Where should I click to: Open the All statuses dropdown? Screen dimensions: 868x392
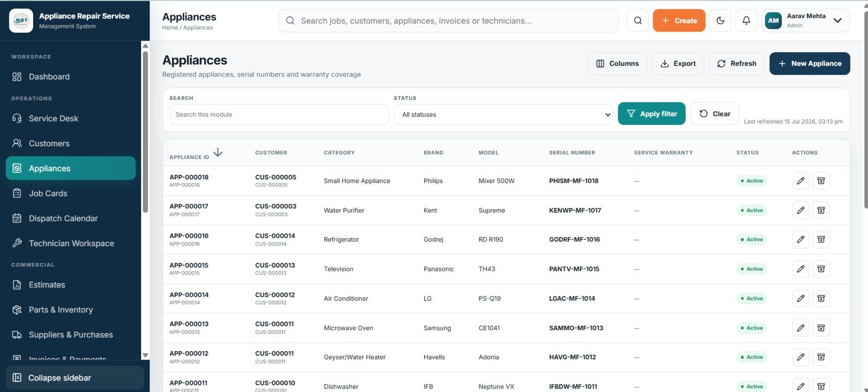click(x=503, y=115)
